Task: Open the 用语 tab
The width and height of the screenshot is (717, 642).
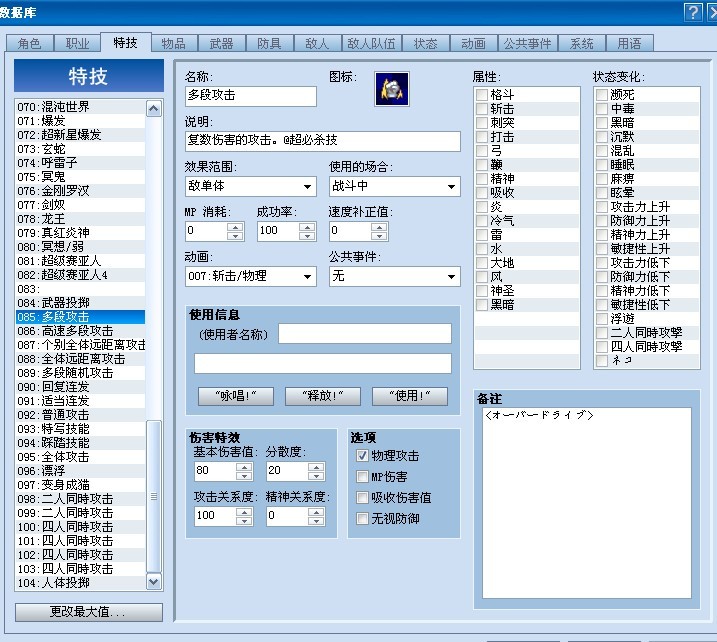Action: click(630, 43)
